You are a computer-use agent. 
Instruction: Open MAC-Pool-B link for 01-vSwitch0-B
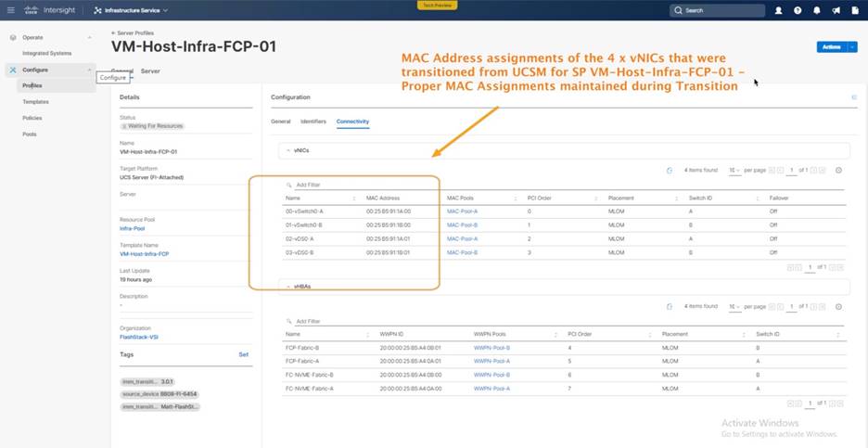(462, 225)
